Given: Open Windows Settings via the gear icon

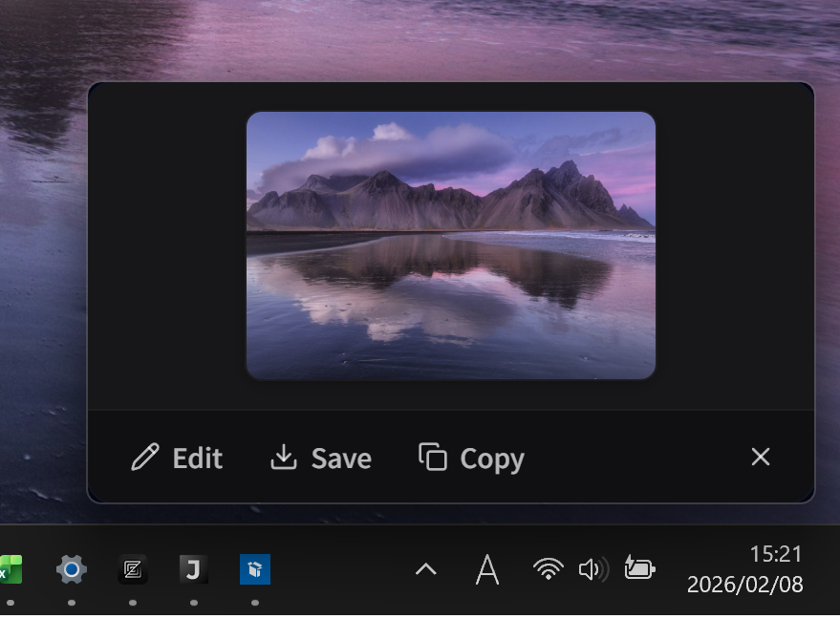Looking at the screenshot, I should tap(70, 568).
